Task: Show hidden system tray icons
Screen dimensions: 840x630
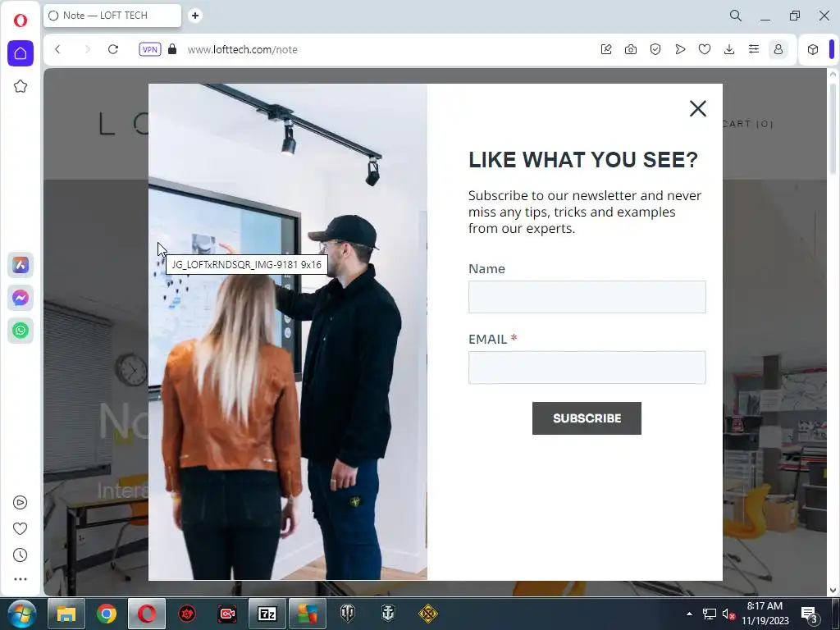Action: pos(689,614)
